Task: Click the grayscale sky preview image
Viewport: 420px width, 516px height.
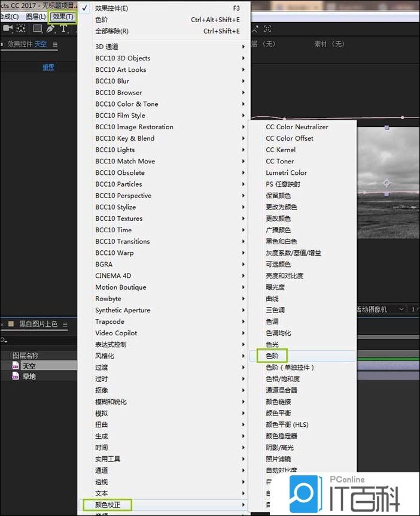Action: click(x=388, y=183)
